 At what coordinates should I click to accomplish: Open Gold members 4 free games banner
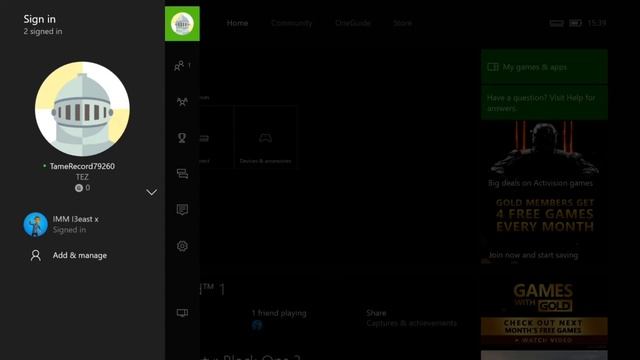[x=544, y=228]
